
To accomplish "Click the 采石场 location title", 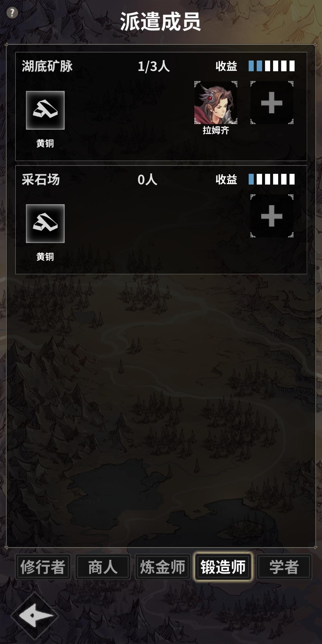I will (41, 179).
